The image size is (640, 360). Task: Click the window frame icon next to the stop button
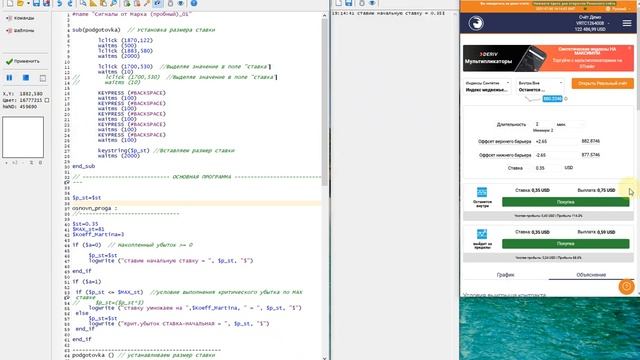[42, 78]
